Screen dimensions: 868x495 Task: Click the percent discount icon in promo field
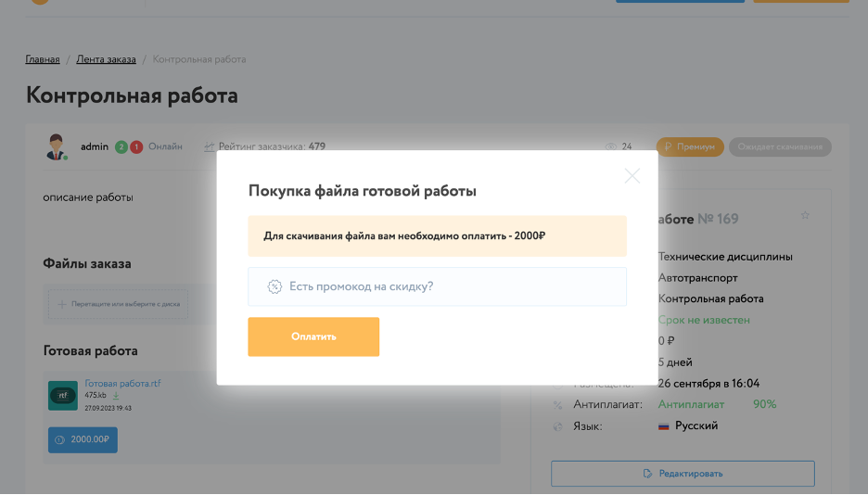(x=274, y=286)
